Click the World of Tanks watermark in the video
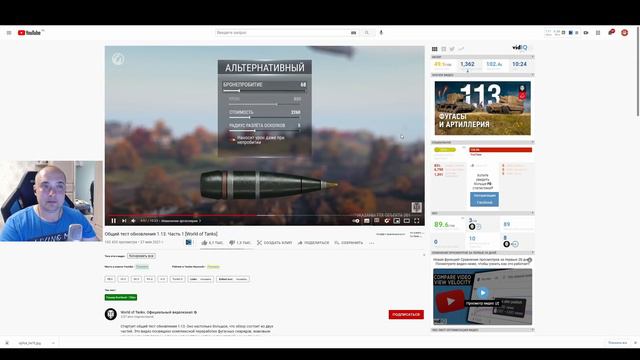This screenshot has width=640, height=360. 416,207
